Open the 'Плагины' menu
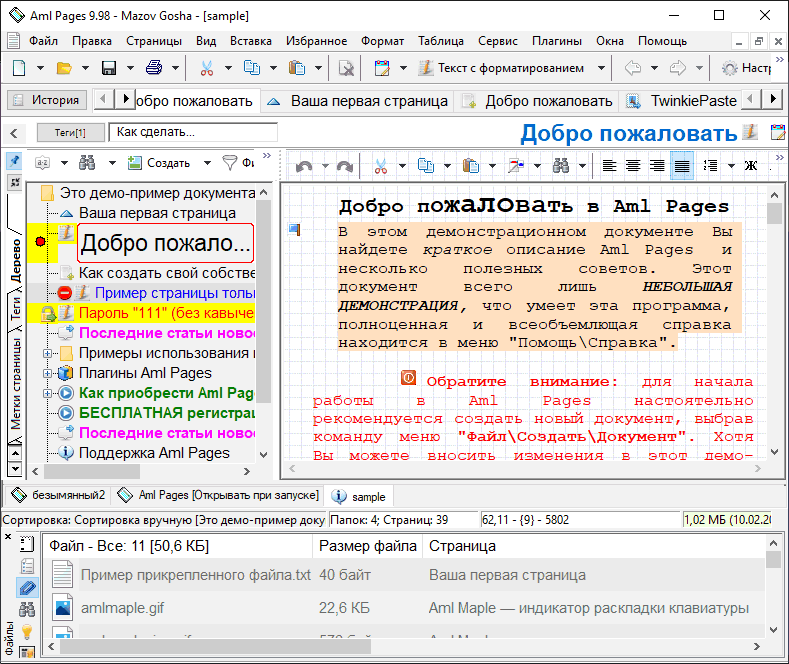Viewport: 789px width, 664px height. click(557, 41)
